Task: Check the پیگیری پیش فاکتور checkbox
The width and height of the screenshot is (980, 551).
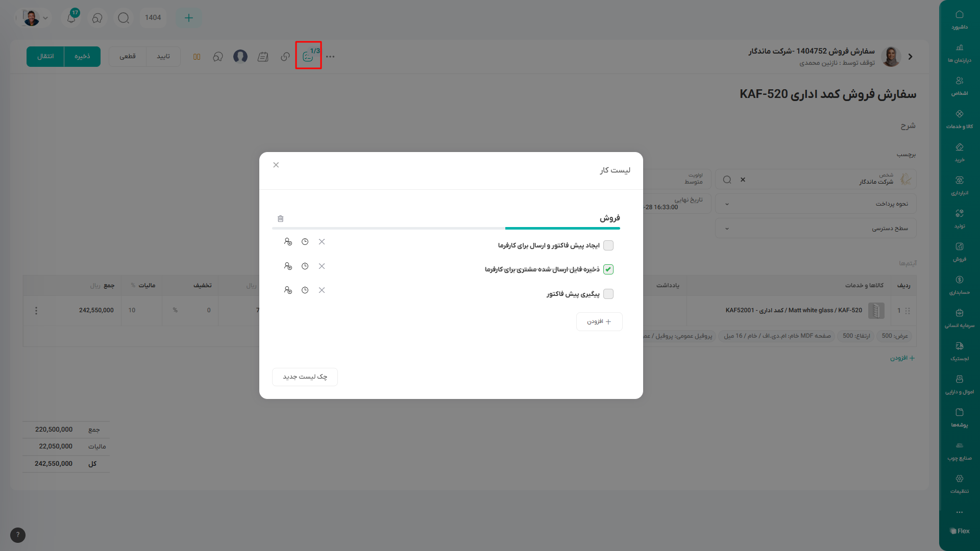Action: (608, 294)
